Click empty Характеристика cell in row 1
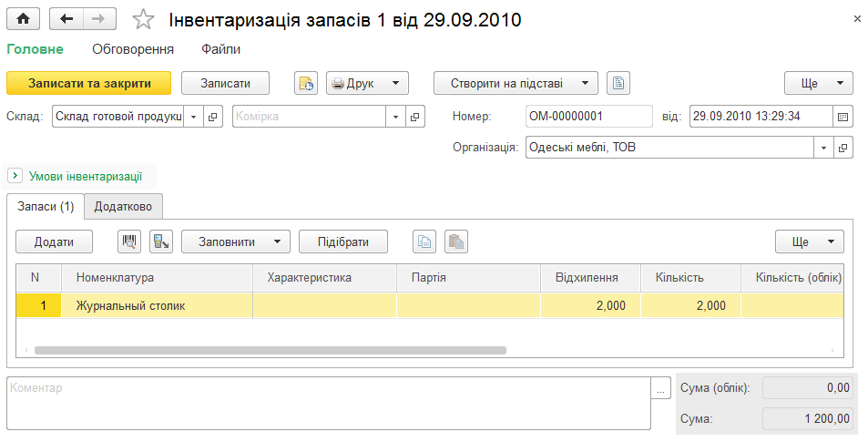The width and height of the screenshot is (868, 442). pyautogui.click(x=324, y=305)
